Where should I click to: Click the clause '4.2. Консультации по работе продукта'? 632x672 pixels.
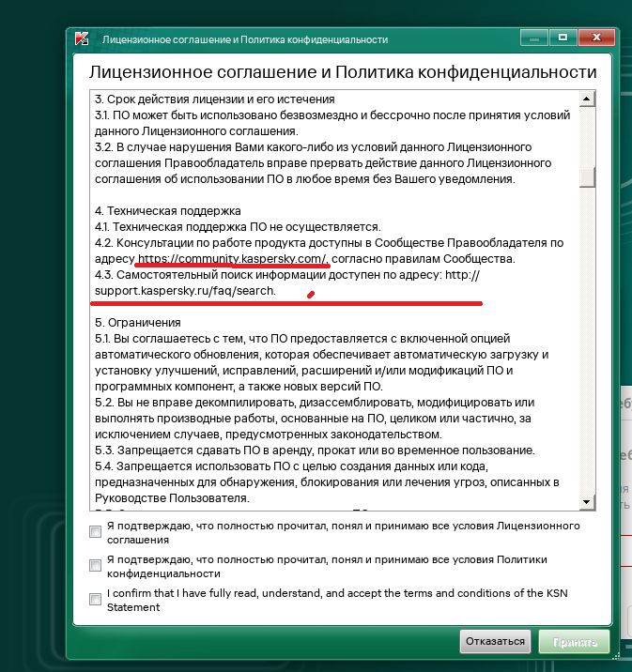(329, 251)
